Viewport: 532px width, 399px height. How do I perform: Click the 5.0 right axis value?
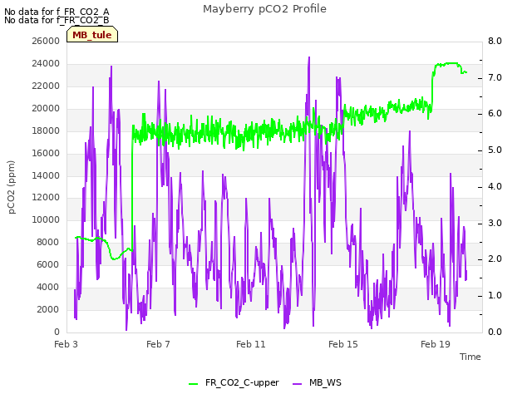click(x=495, y=150)
